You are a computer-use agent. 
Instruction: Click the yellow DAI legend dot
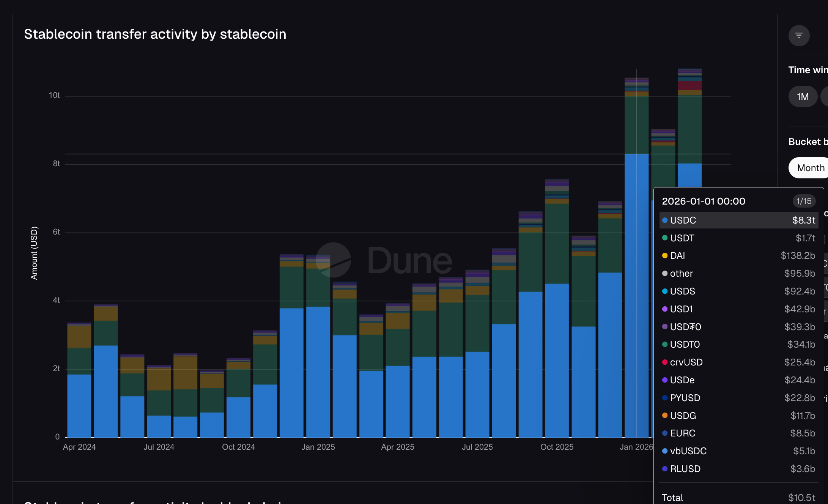(x=665, y=255)
